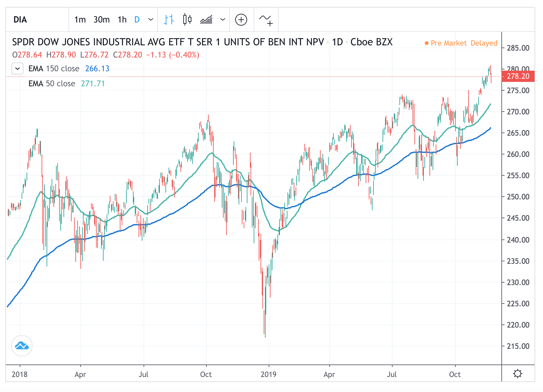Select the 30m timeframe
543x392 pixels.
102,20
